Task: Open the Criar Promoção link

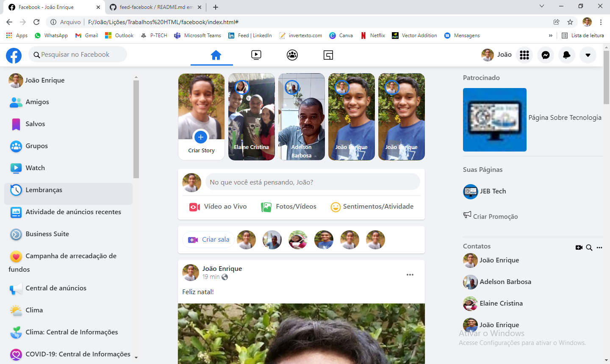Action: point(495,216)
